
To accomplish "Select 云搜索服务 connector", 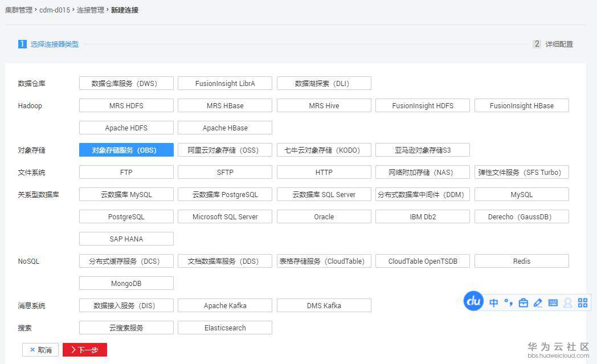I will pos(126,328).
